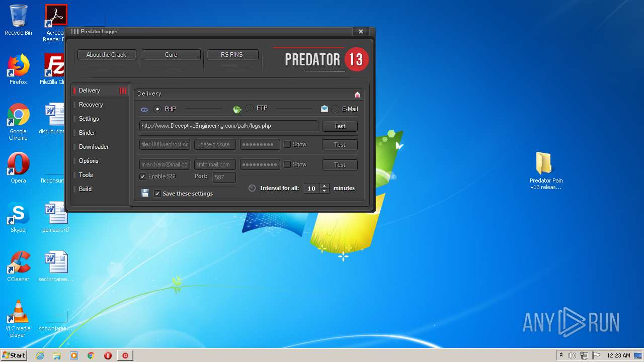This screenshot has width=644, height=362.
Task: Click About the Crack button
Action: click(106, 55)
